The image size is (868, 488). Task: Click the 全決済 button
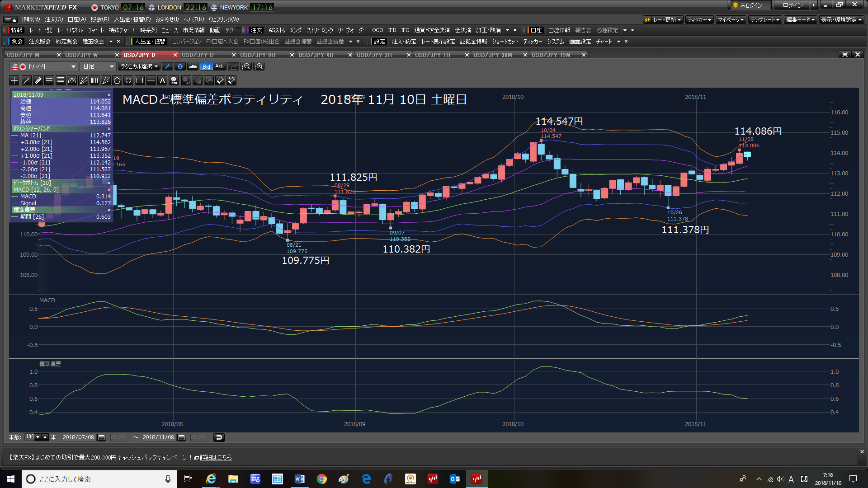[x=463, y=30]
